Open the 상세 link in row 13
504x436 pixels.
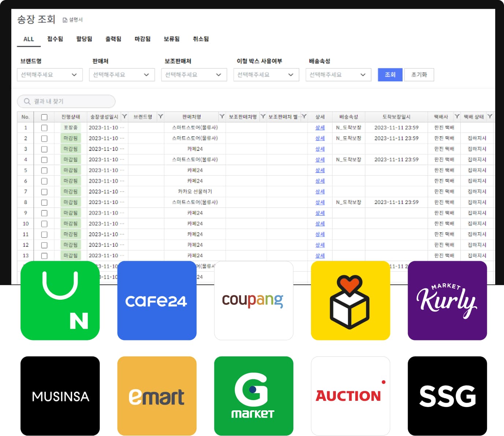[x=320, y=255]
